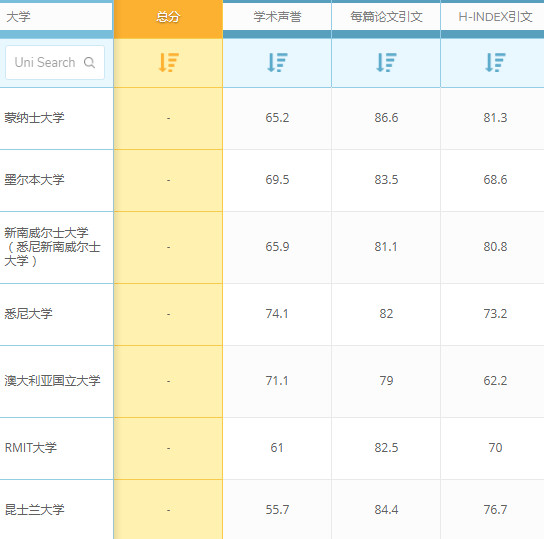Click the magnifier icon in Uni Search

(90, 62)
